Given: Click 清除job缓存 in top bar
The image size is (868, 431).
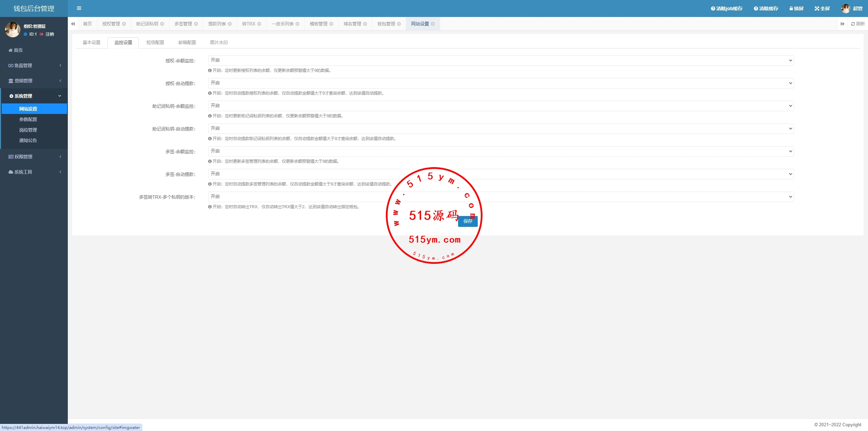Looking at the screenshot, I should point(726,8).
